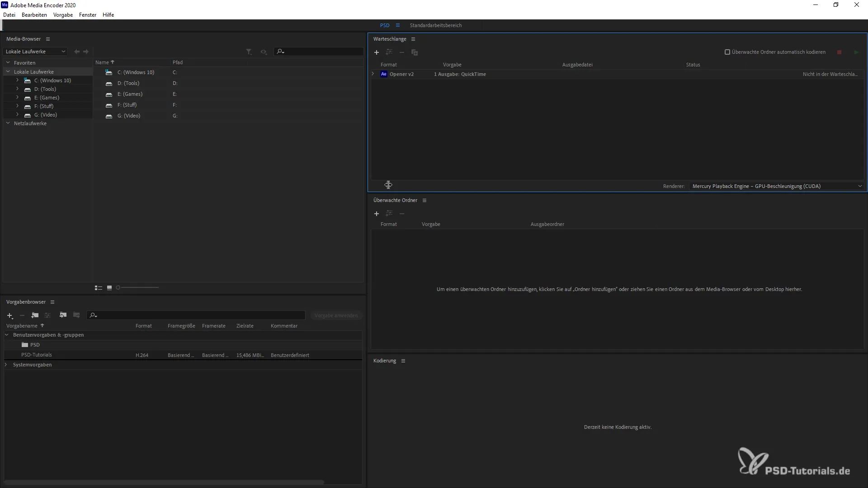The height and width of the screenshot is (488, 868).
Task: Expand the Systemvorgaben group
Action: point(6,365)
